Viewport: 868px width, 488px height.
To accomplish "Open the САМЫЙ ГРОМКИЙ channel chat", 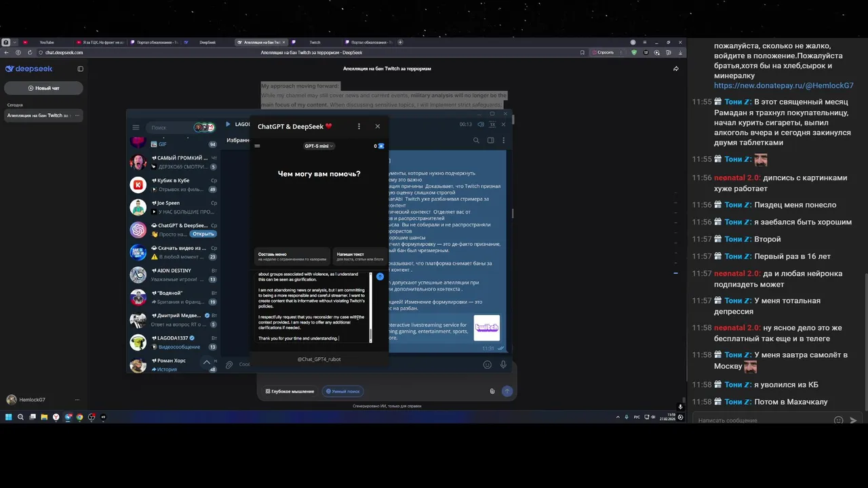I will tap(174, 162).
